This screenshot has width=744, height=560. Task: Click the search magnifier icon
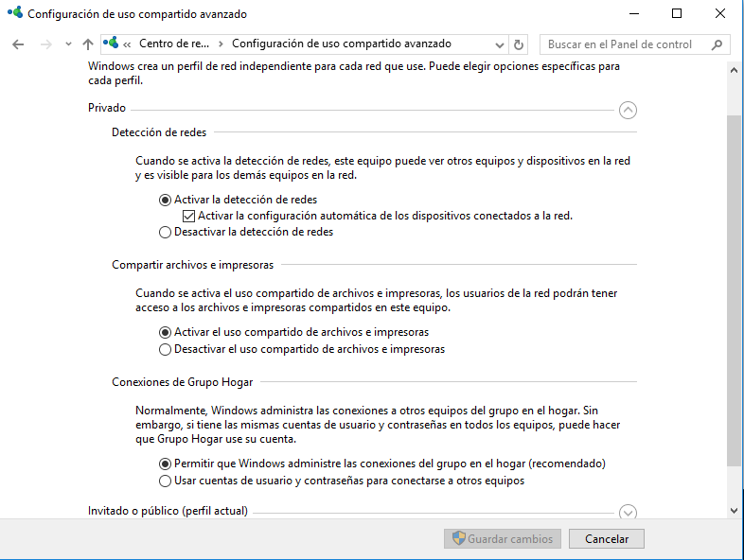(717, 44)
